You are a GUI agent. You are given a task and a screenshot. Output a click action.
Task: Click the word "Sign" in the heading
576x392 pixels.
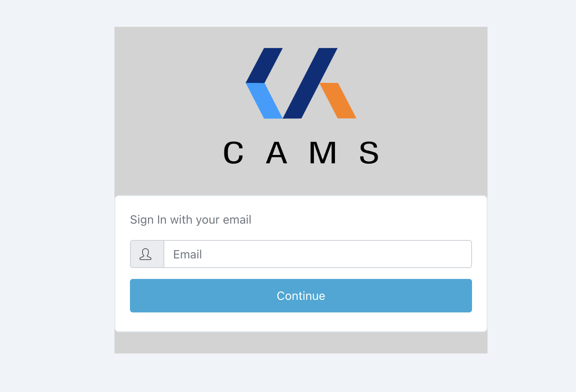(x=142, y=220)
